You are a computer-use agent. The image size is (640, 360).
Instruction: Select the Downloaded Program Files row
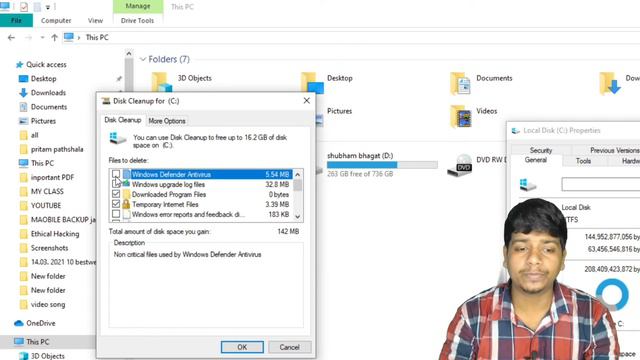pyautogui.click(x=202, y=194)
